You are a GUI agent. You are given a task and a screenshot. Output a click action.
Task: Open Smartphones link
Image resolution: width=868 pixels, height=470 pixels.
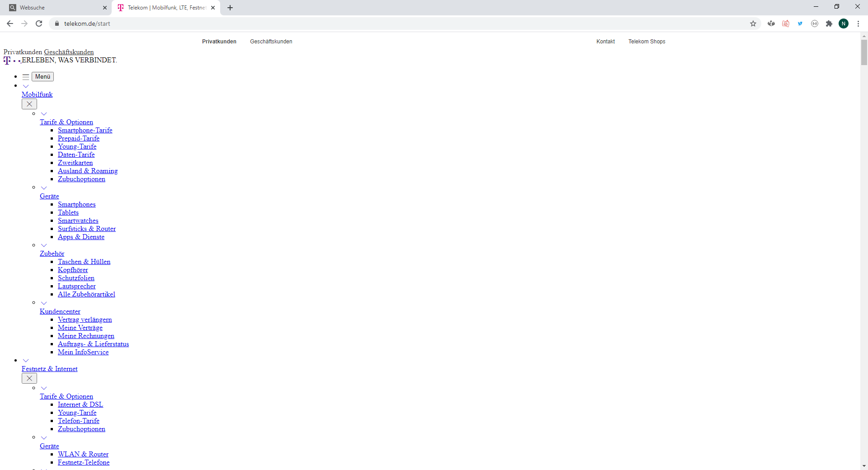coord(77,204)
